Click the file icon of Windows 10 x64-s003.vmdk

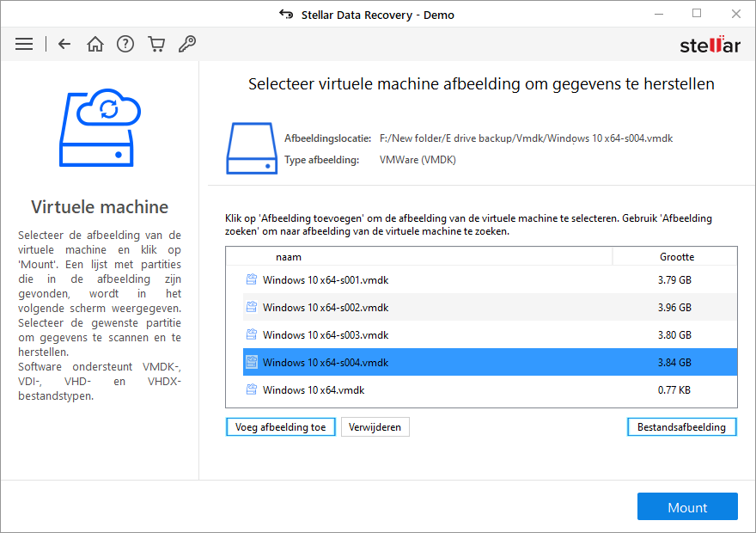251,334
